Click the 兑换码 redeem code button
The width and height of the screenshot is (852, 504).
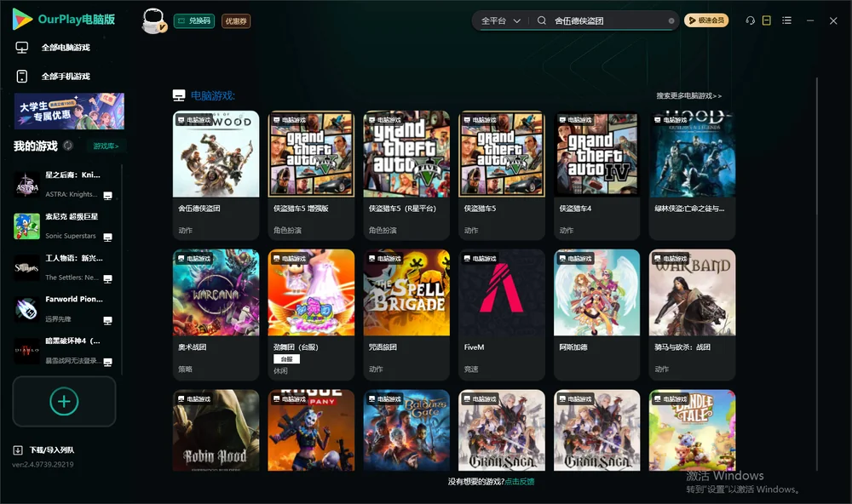[x=194, y=21]
